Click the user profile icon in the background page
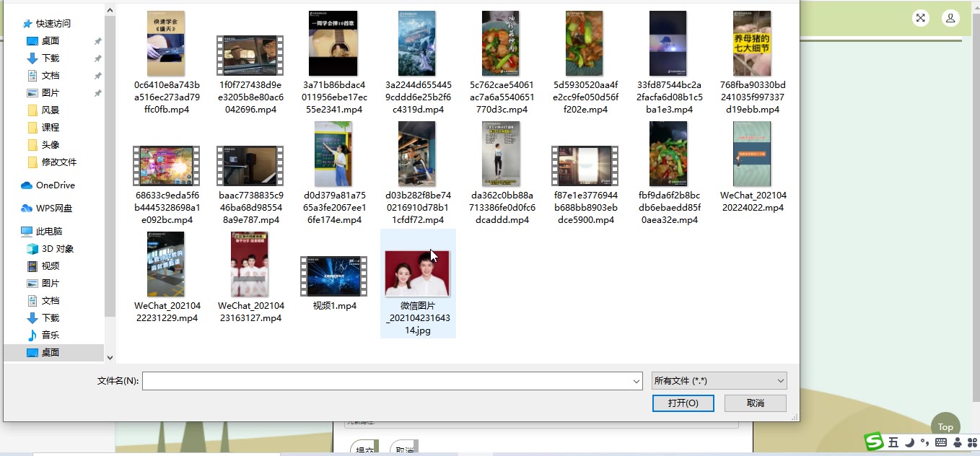This screenshot has width=980, height=456. point(950,19)
